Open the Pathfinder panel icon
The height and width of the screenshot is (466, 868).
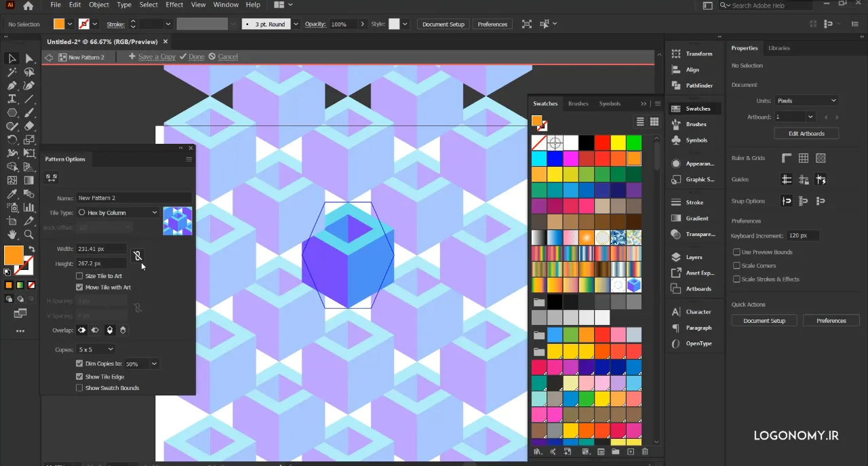click(x=676, y=85)
